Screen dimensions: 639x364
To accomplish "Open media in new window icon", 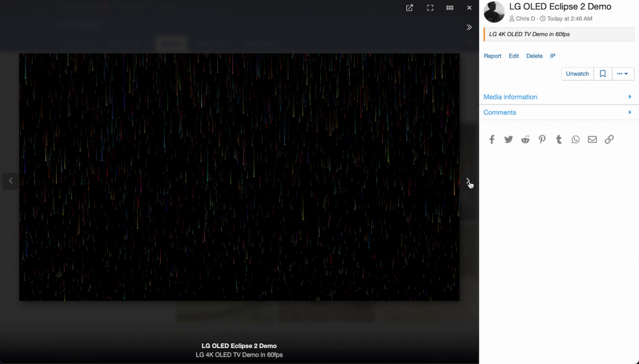I will [409, 8].
